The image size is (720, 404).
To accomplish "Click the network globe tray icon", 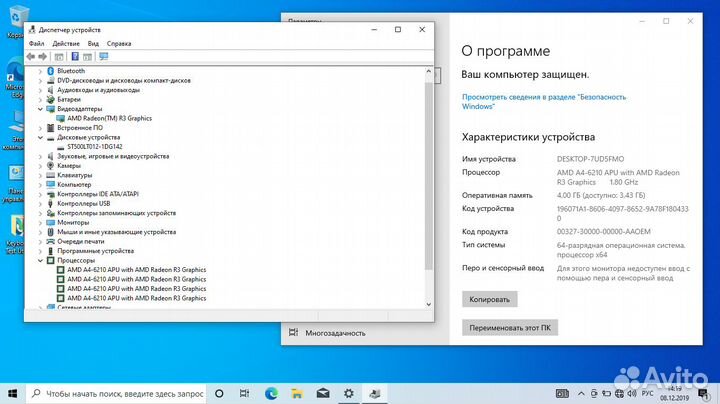I will point(619,393).
